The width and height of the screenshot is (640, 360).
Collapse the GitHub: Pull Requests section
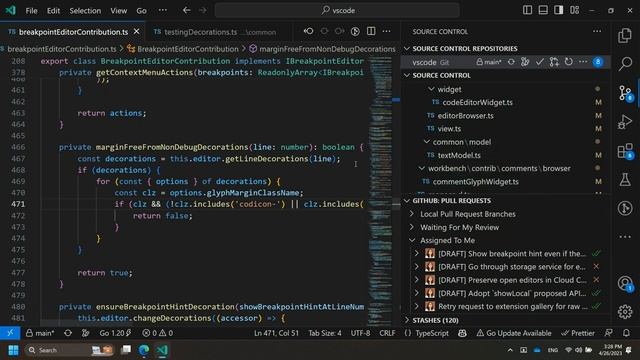coord(451,201)
